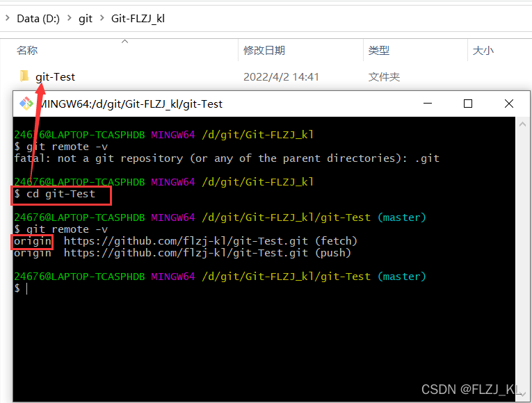532x403 pixels.
Task: Minimize the MINGW64 terminal window
Action: [428, 104]
